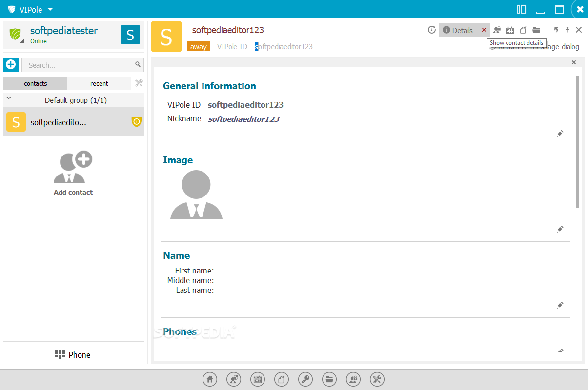The height and width of the screenshot is (390, 588).
Task: Click Return to message dialog
Action: click(x=534, y=47)
